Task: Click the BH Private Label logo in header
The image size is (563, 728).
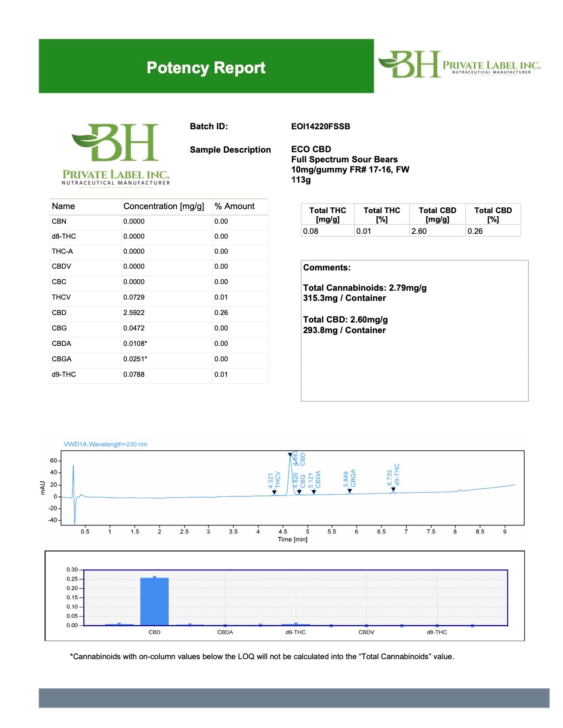Action: (459, 64)
